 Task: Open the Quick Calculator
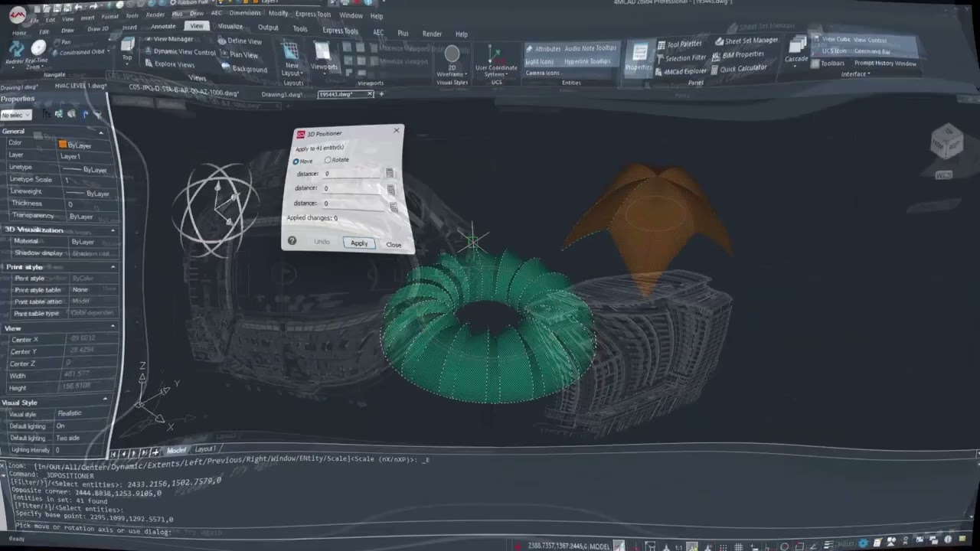pyautogui.click(x=737, y=68)
